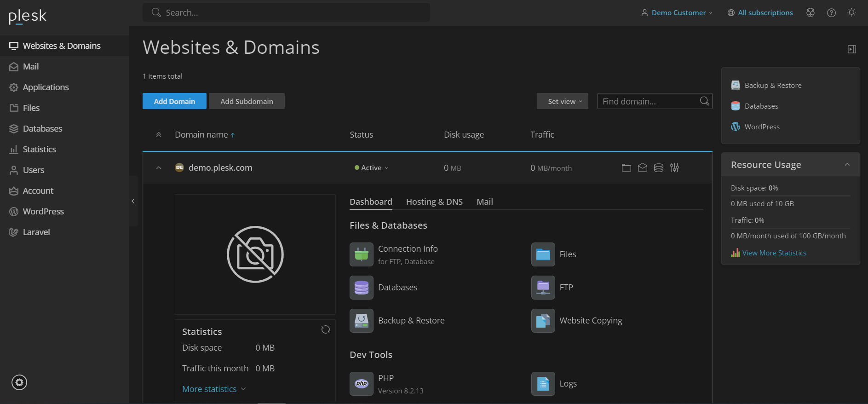
Task: Switch to the Hosting & DNS tab
Action: click(x=434, y=202)
